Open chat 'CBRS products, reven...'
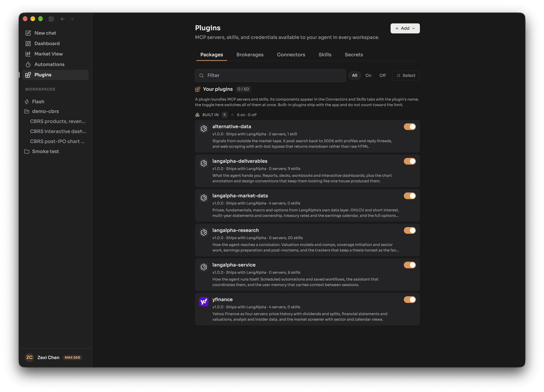The width and height of the screenshot is (544, 392). coord(58,121)
